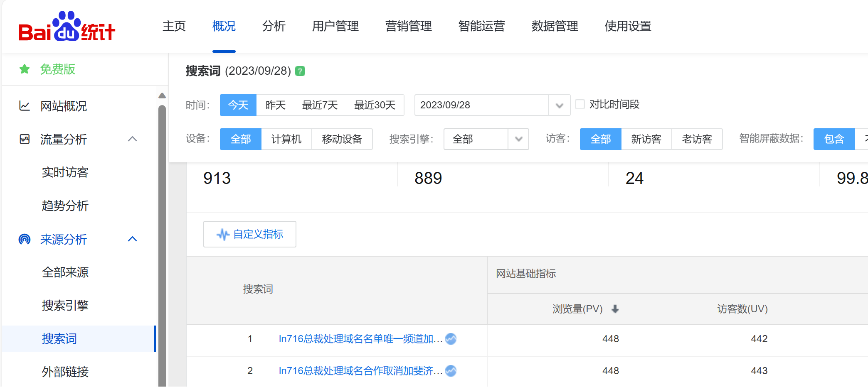The width and height of the screenshot is (868, 387).
Task: Open 全部来源 in sidebar
Action: coord(65,272)
